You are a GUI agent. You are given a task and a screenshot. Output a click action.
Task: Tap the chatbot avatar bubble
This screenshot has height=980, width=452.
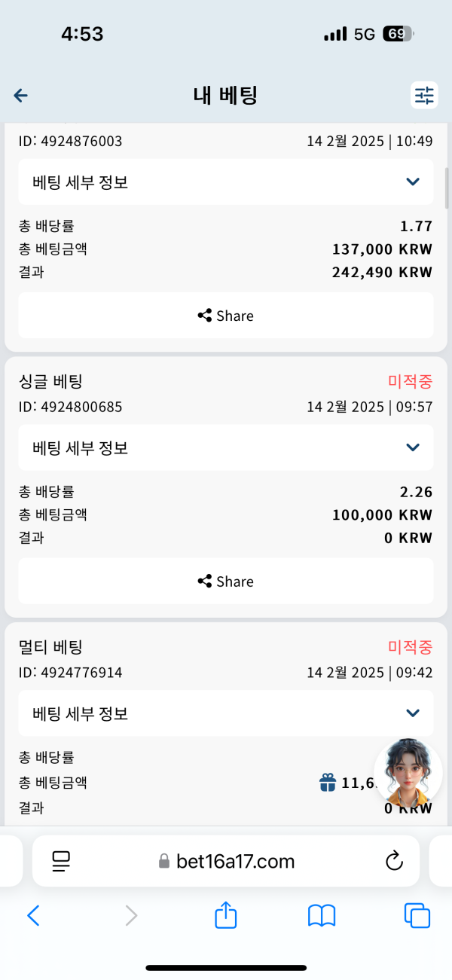(408, 771)
